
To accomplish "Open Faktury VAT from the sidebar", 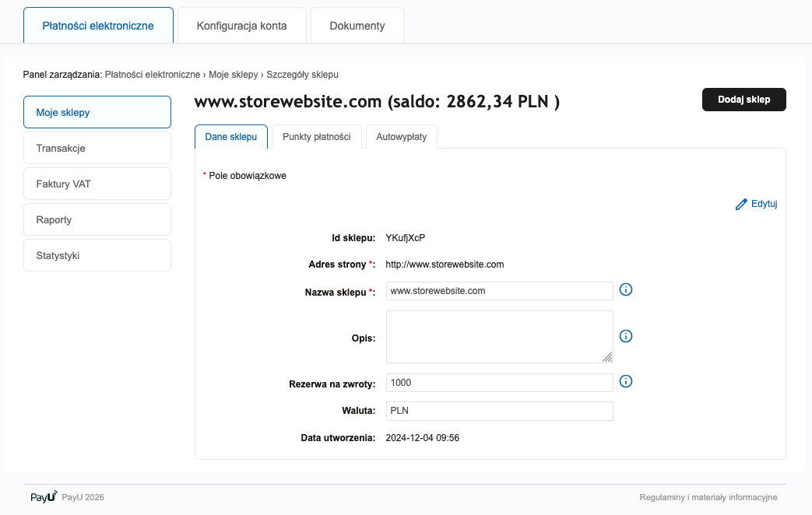I will 97,184.
